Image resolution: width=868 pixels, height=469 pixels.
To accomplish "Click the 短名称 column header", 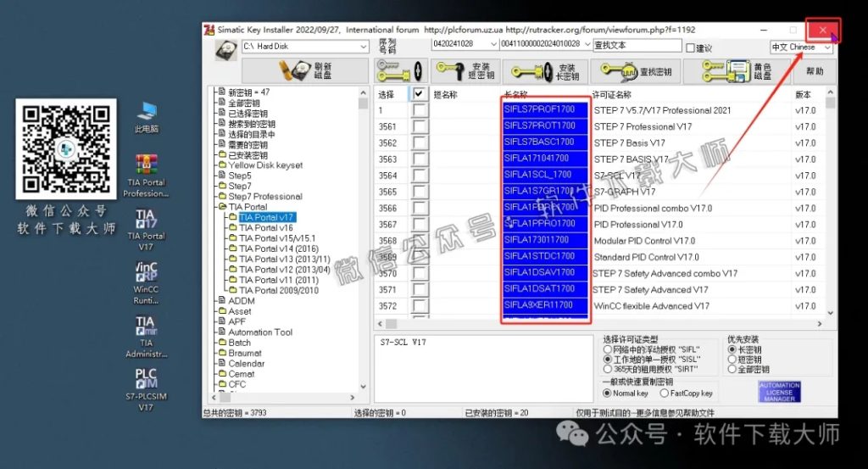I will tap(446, 95).
